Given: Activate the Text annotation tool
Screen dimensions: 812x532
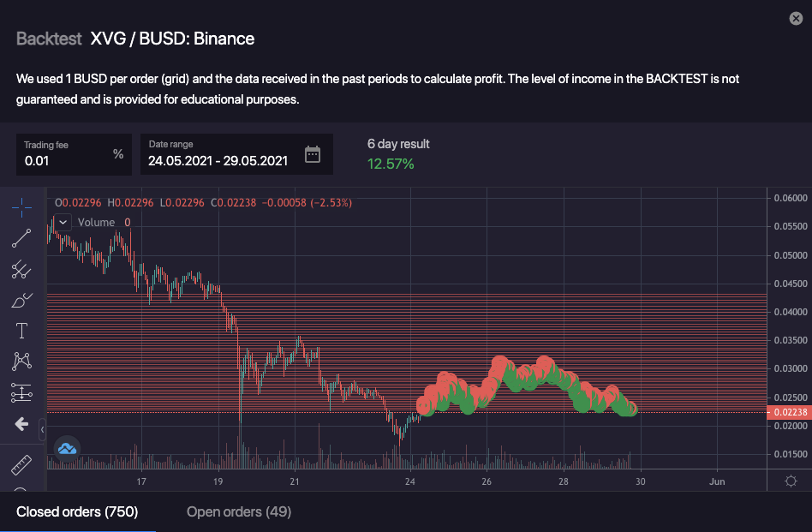Looking at the screenshot, I should pyautogui.click(x=22, y=331).
